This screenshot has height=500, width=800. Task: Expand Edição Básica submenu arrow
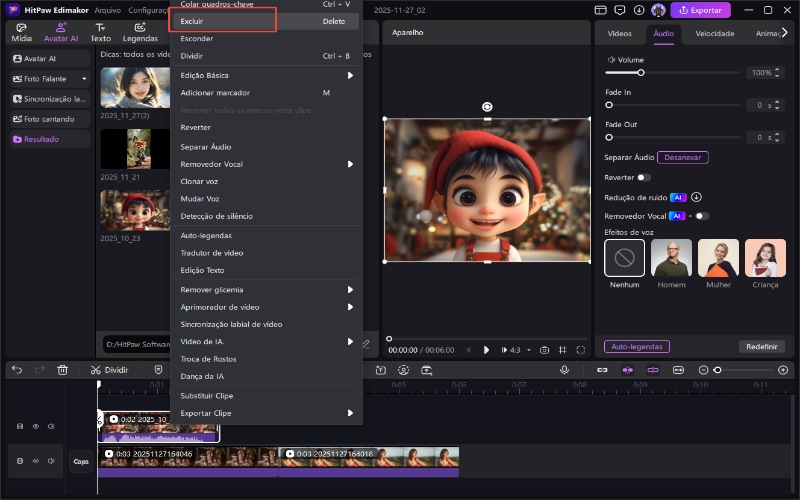(350, 76)
